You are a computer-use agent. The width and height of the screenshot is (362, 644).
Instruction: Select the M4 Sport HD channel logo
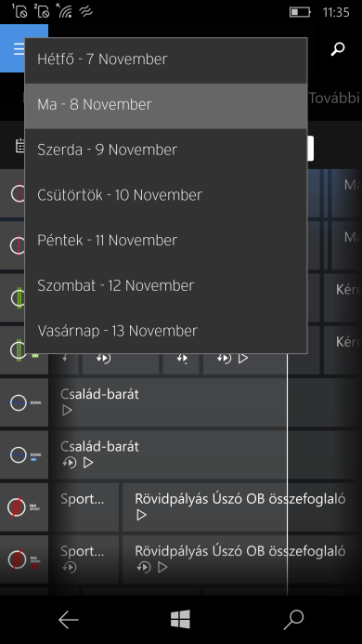pyautogui.click(x=24, y=559)
